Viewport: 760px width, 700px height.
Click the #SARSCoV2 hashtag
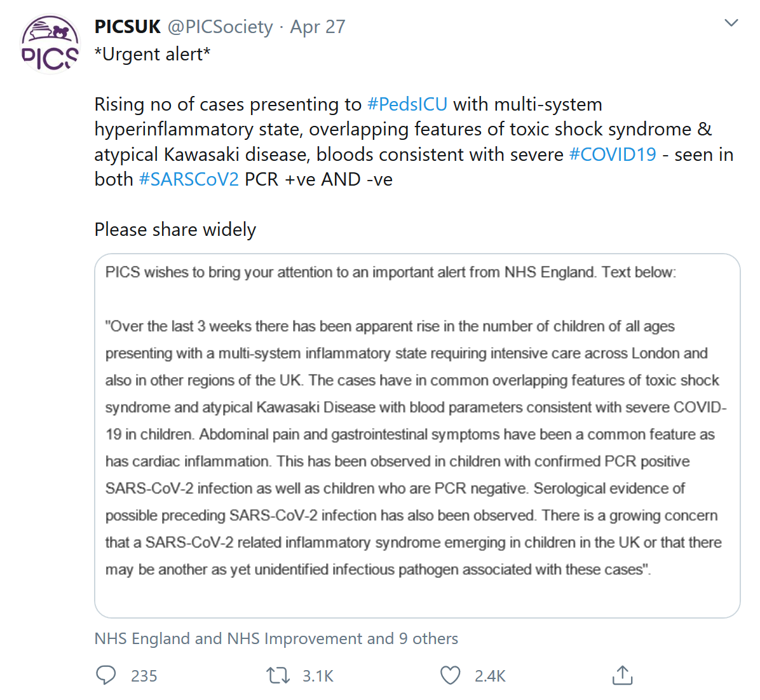coord(189,179)
